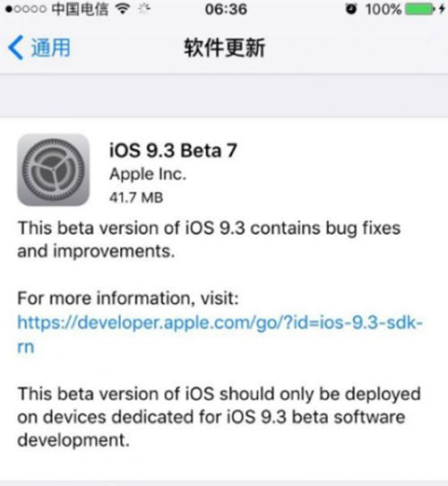Tap the 06:36 clock in status bar

coord(226,9)
